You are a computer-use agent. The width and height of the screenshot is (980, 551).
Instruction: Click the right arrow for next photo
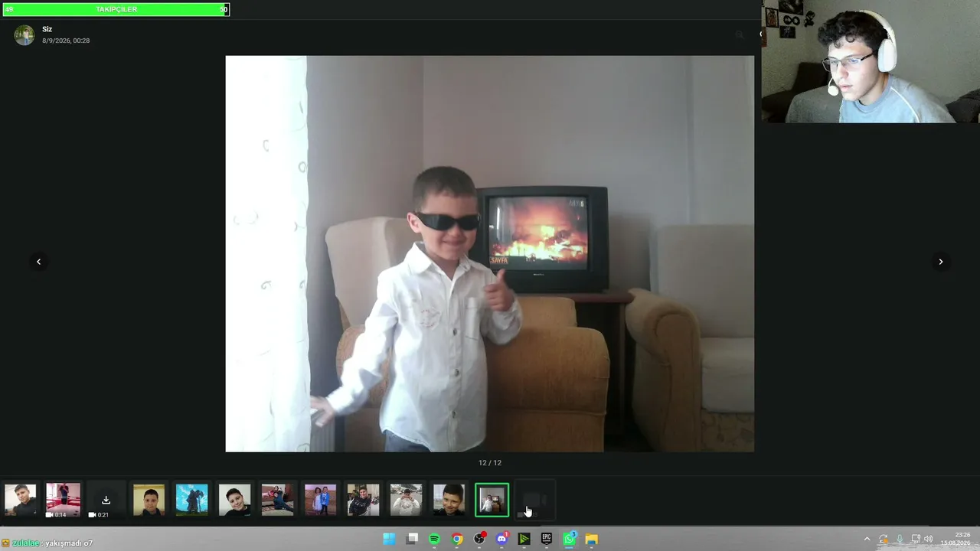[x=941, y=262]
